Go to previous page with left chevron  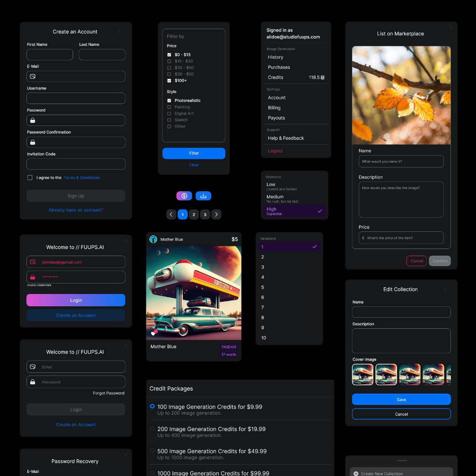tap(171, 215)
